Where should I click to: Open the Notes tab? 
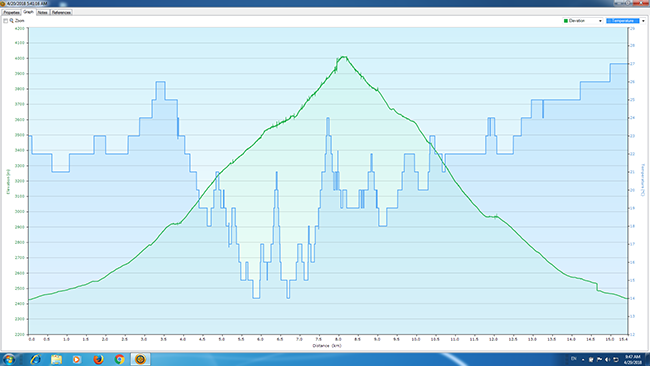click(x=43, y=12)
